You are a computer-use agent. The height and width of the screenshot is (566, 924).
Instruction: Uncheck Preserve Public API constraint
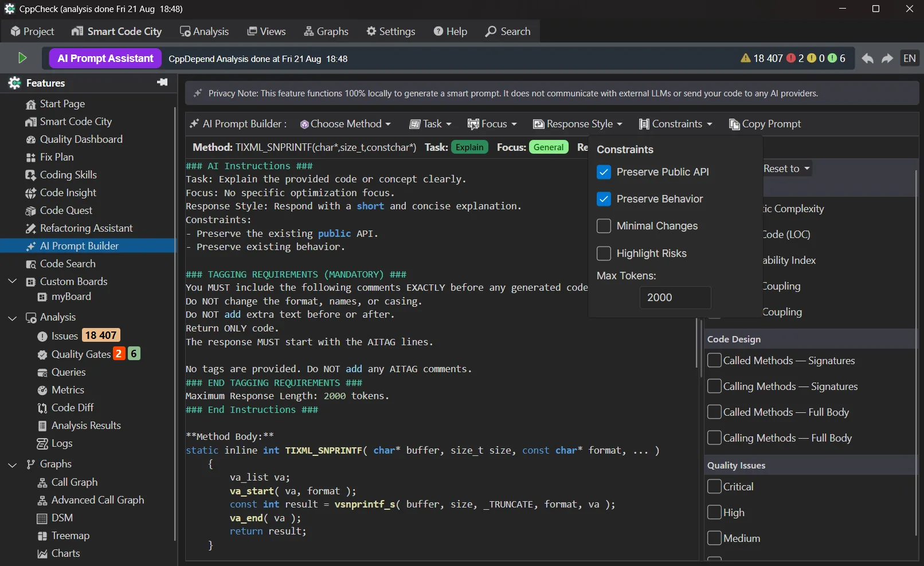point(604,172)
